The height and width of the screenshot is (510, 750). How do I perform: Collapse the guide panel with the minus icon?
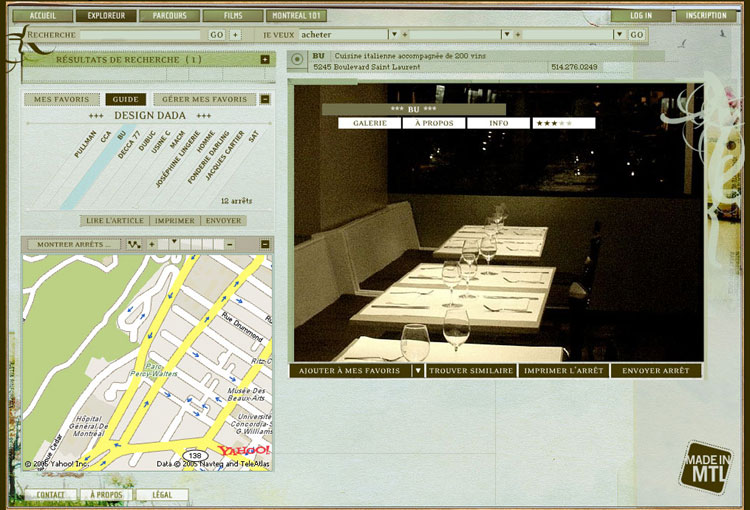[x=265, y=100]
